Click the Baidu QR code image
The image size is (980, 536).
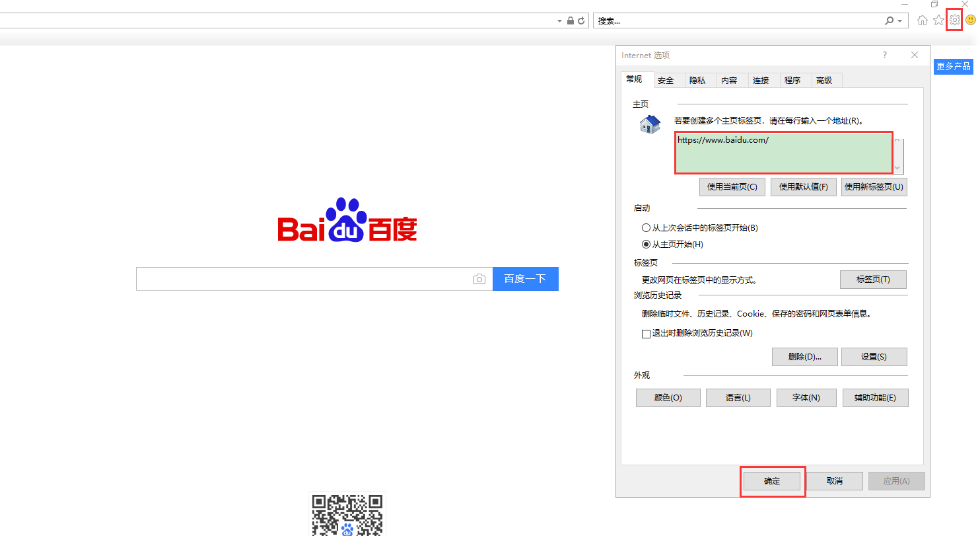347,515
